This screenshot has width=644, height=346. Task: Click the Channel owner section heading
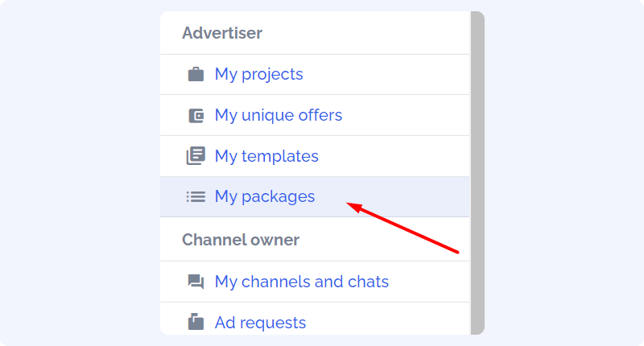[241, 240]
